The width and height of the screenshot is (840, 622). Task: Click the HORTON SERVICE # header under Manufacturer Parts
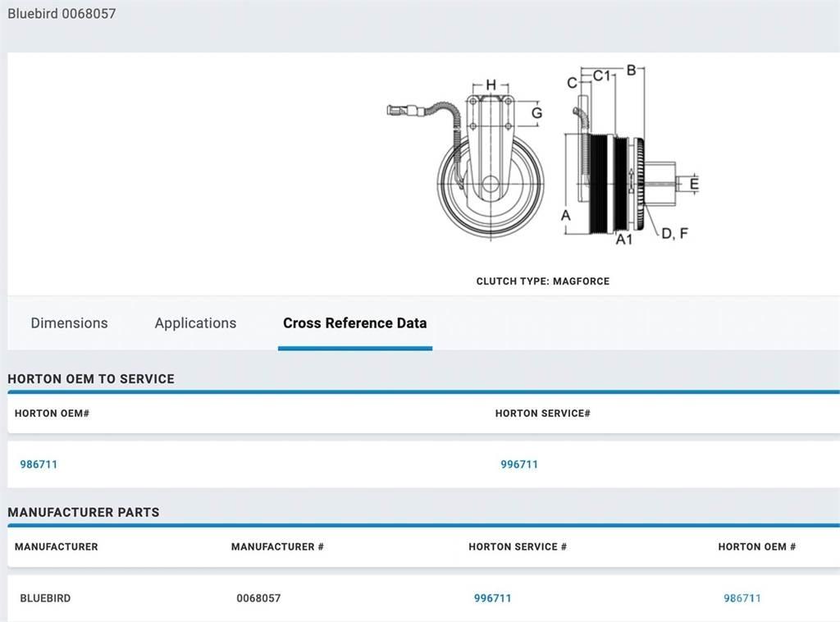click(518, 547)
